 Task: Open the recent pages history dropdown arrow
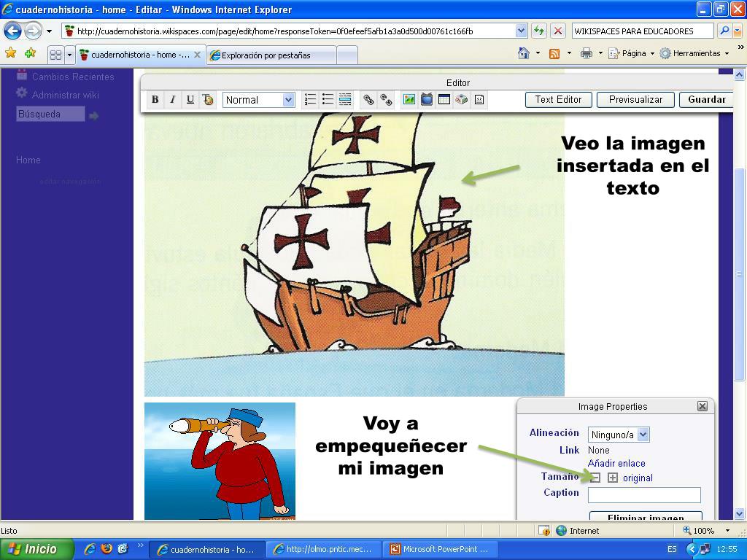[x=49, y=31]
